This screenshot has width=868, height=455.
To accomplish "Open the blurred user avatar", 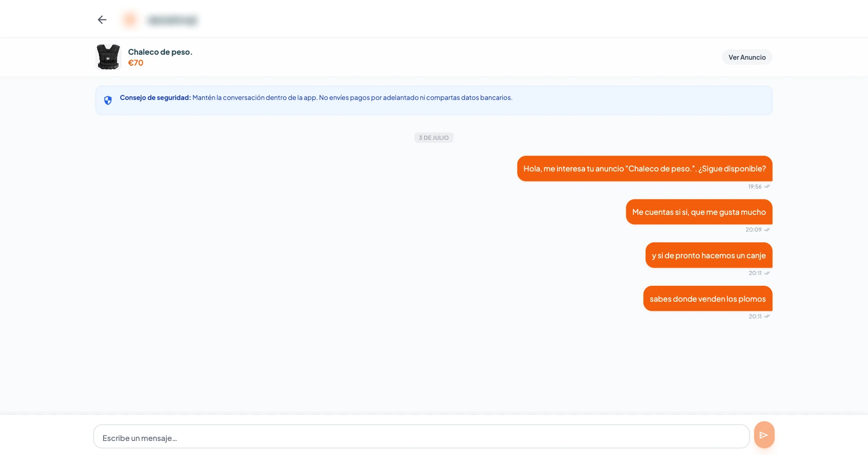I will (130, 19).
